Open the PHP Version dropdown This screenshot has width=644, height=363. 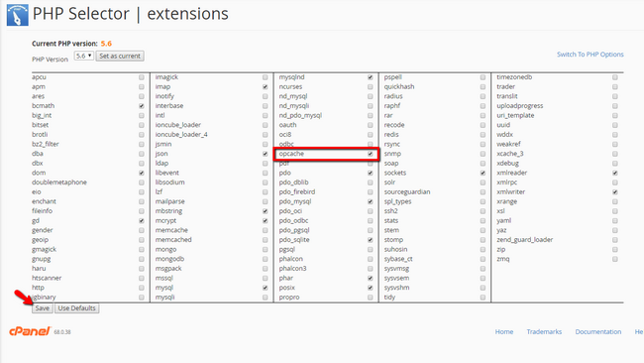(x=84, y=56)
